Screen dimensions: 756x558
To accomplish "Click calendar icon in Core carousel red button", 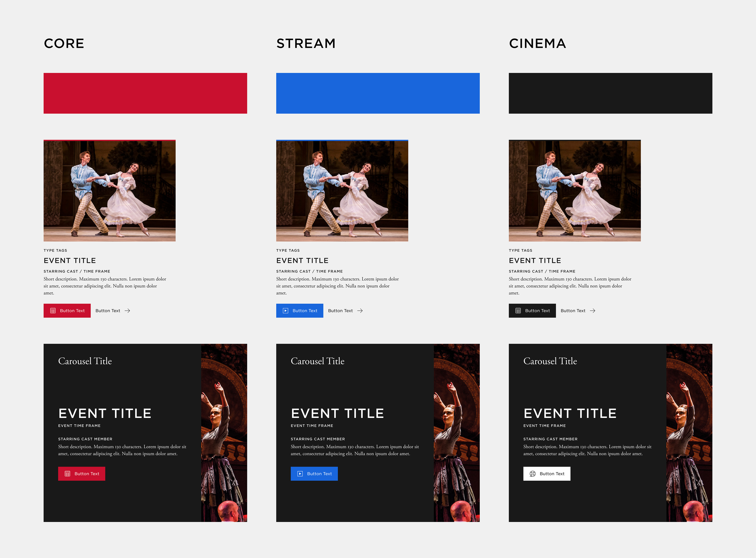I will (x=68, y=474).
